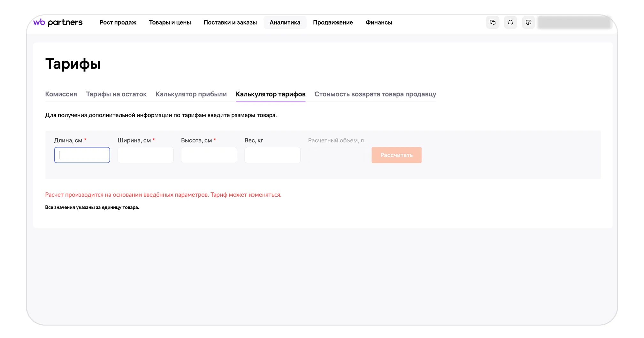Open the Товары и цены menu
The width and height of the screenshot is (644, 338).
pyautogui.click(x=170, y=22)
